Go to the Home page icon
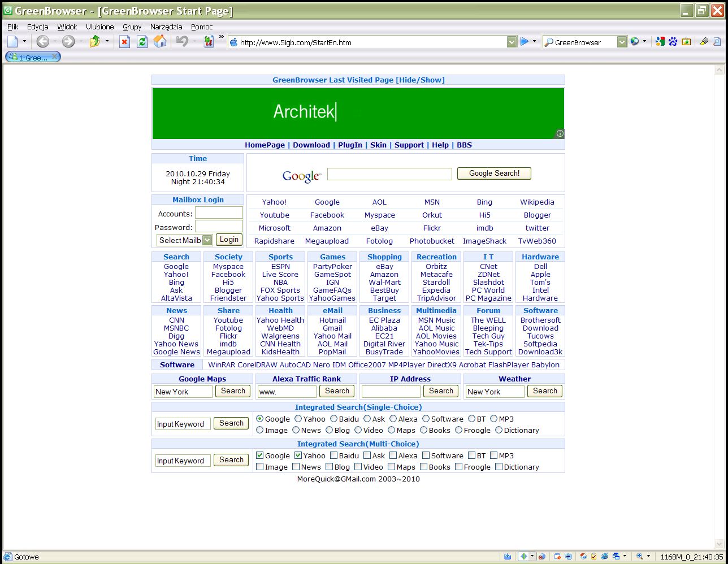Image resolution: width=728 pixels, height=564 pixels. pos(161,41)
